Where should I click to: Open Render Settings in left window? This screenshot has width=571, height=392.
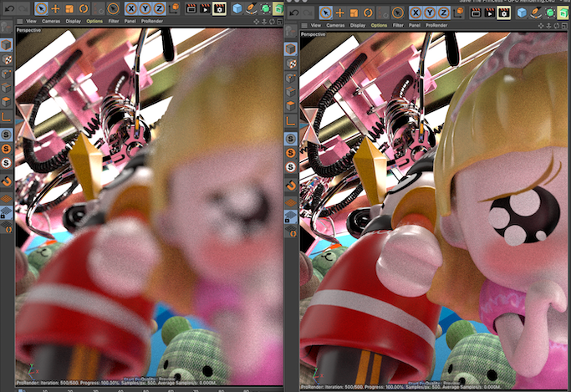click(x=219, y=8)
